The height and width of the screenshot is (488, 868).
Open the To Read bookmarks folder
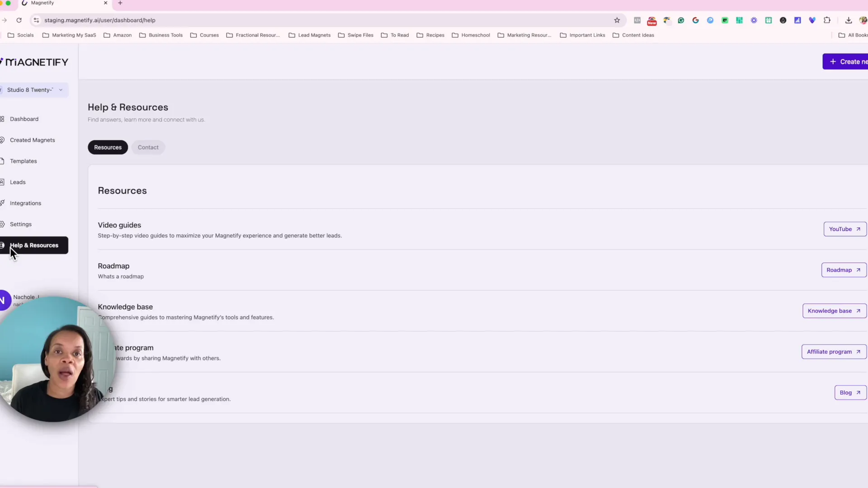[395, 35]
